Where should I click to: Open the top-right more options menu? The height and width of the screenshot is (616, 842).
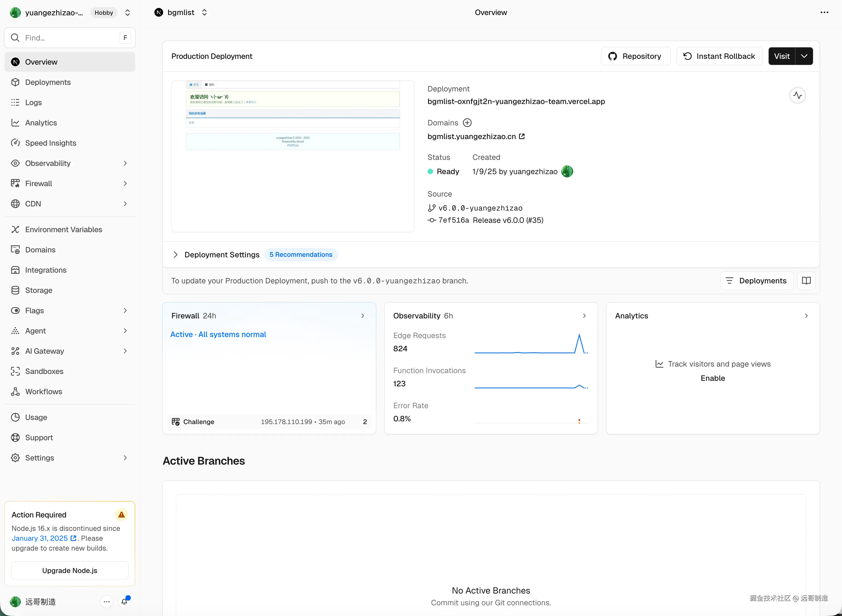click(824, 13)
